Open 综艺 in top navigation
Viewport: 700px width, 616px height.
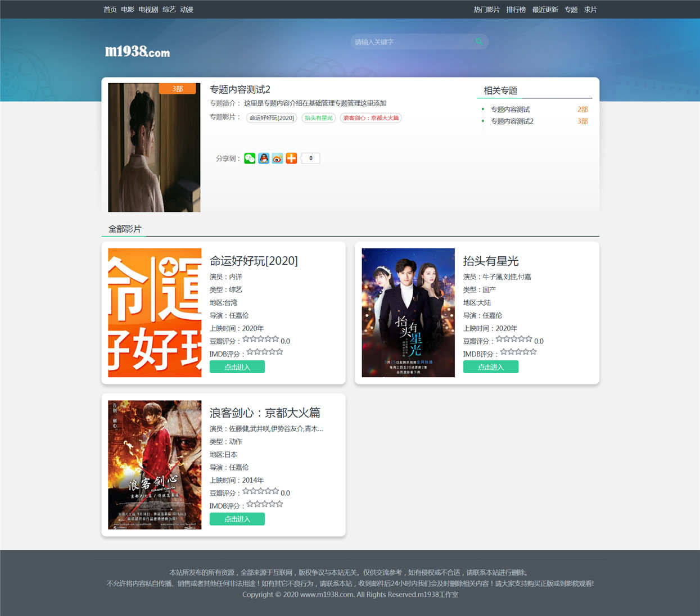(x=169, y=10)
